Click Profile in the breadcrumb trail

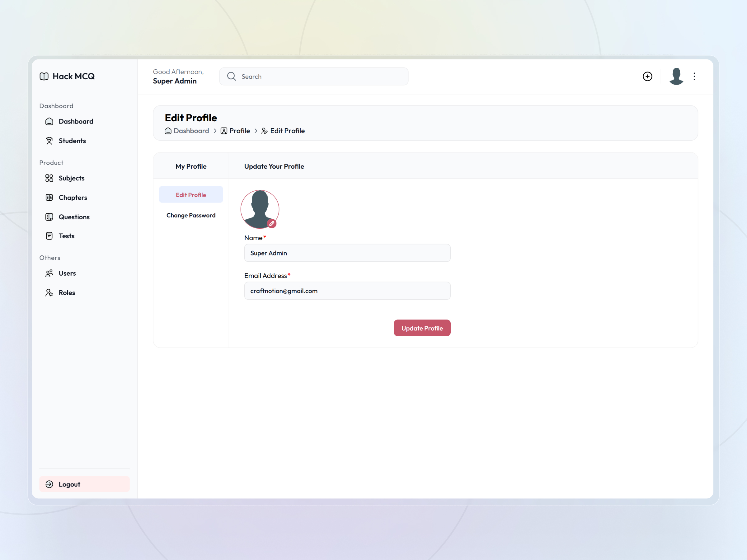pyautogui.click(x=239, y=131)
